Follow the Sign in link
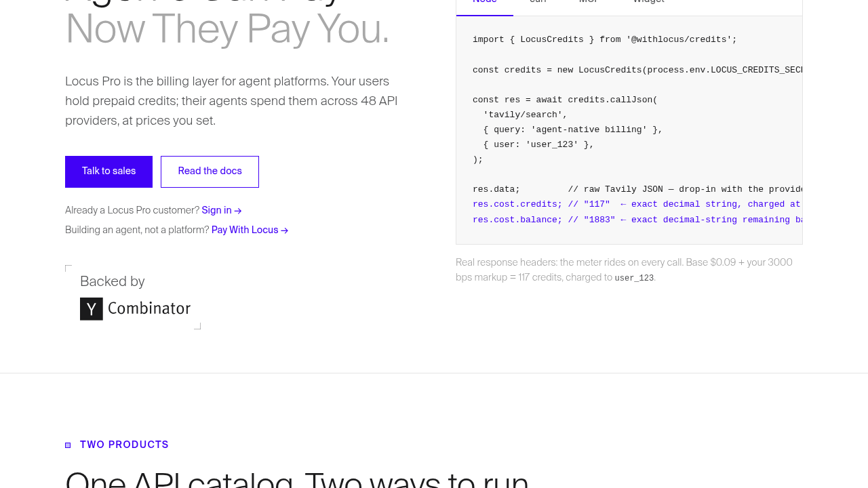The width and height of the screenshot is (868, 488). tap(222, 211)
